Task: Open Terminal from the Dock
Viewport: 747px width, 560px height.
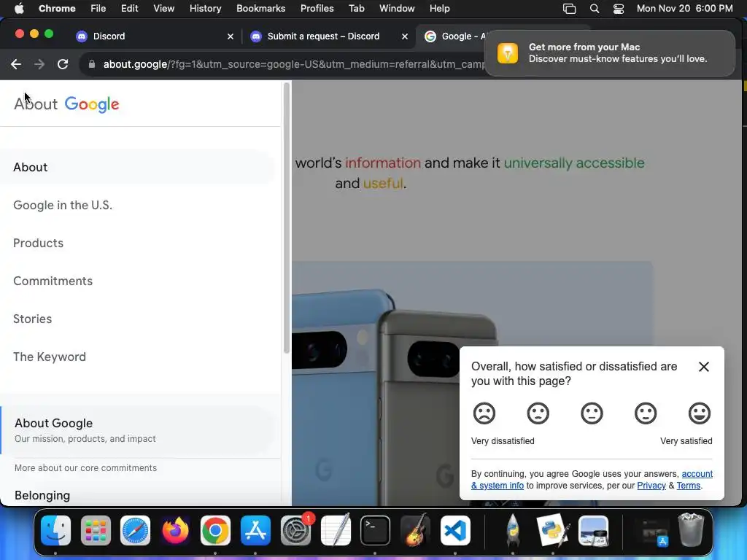Action: click(x=376, y=531)
